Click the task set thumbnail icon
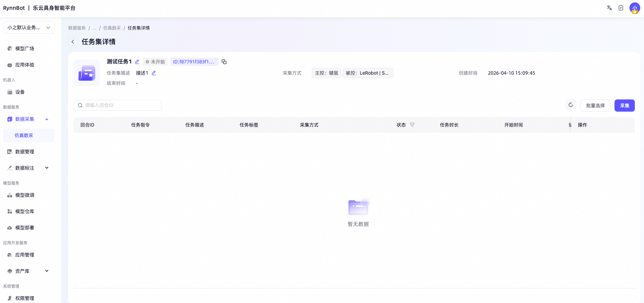Viewport: 644px width, 303px height. coord(87,73)
